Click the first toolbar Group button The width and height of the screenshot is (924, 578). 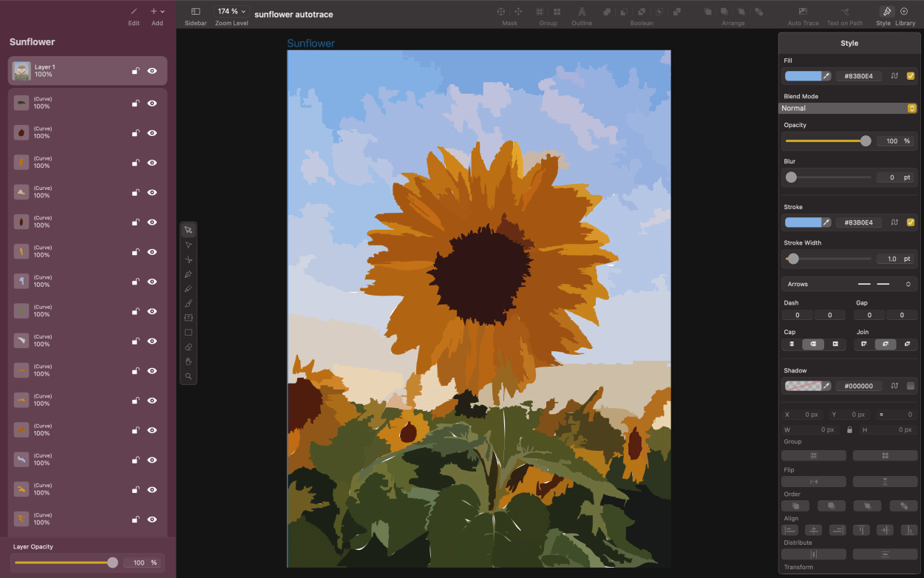540,12
